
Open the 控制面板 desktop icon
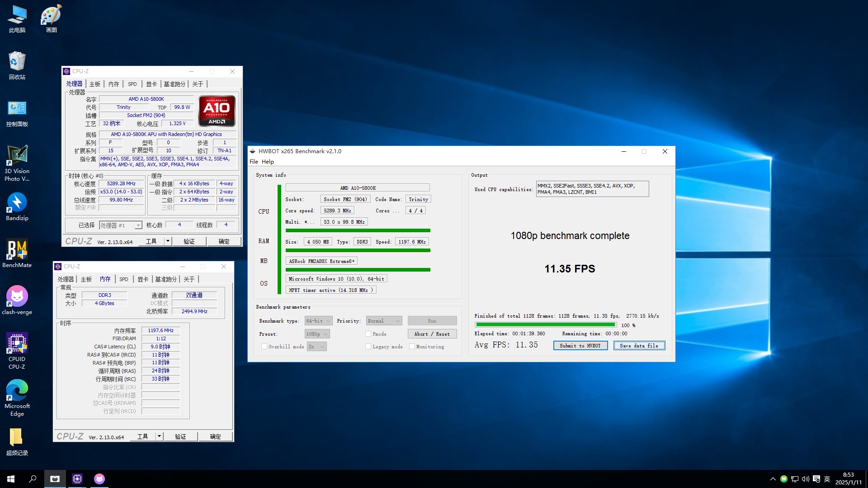coord(17,113)
